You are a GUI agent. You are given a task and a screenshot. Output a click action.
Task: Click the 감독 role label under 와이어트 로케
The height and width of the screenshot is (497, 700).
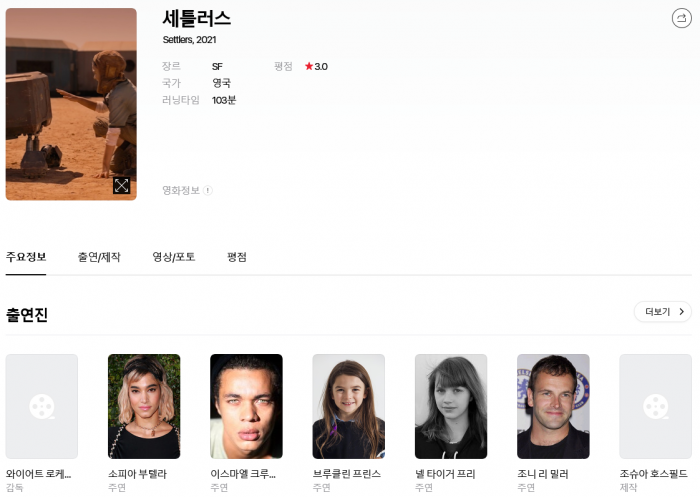pos(15,488)
